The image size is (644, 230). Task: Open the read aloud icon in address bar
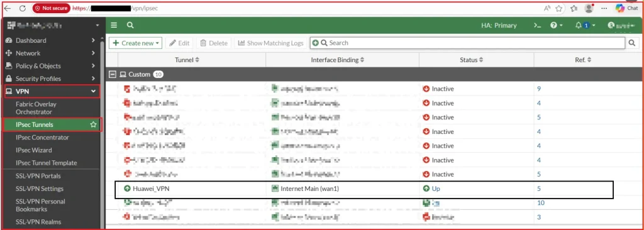point(547,8)
